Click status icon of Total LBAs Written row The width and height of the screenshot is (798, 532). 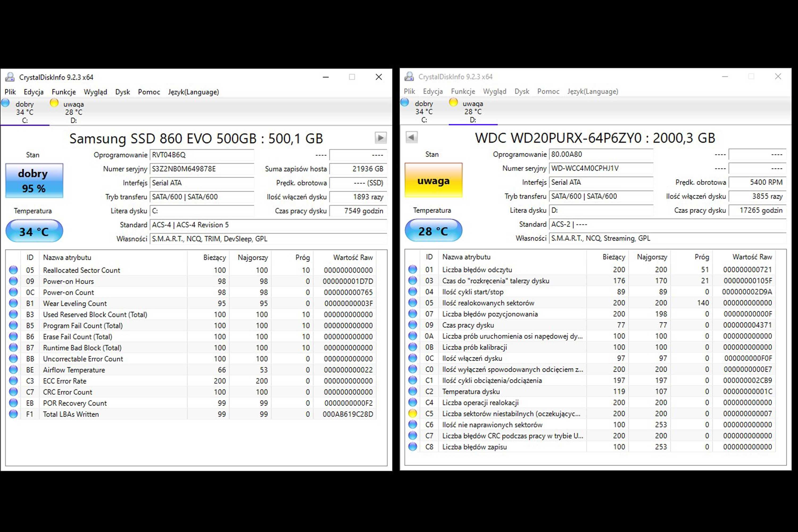[x=14, y=414]
